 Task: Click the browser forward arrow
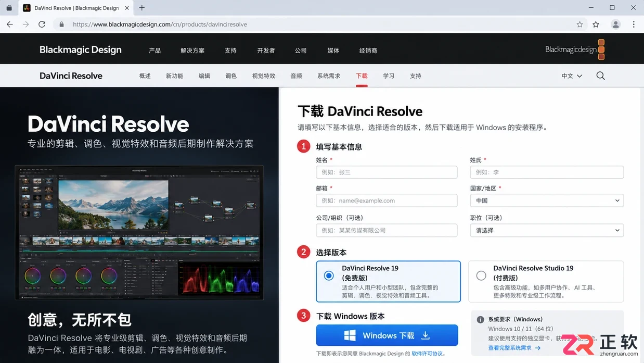(25, 24)
